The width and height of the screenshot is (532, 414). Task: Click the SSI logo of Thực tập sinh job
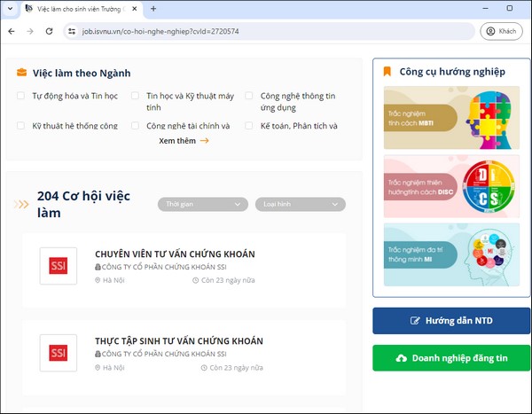coord(59,353)
